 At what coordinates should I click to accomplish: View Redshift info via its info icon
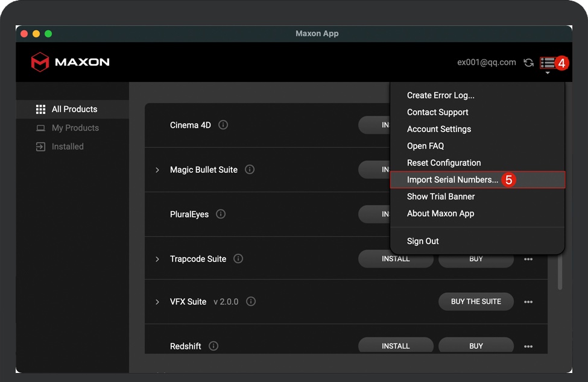[x=213, y=346]
